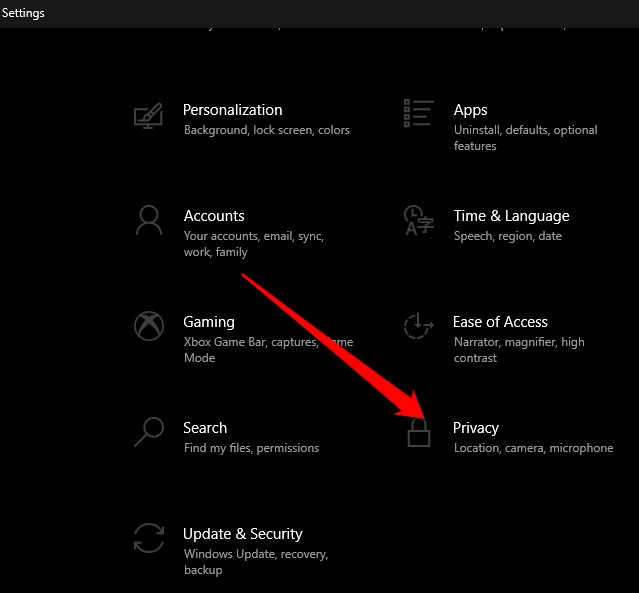639x593 pixels.
Task: Click the Gaming Xbox logo icon
Action: coord(149,326)
